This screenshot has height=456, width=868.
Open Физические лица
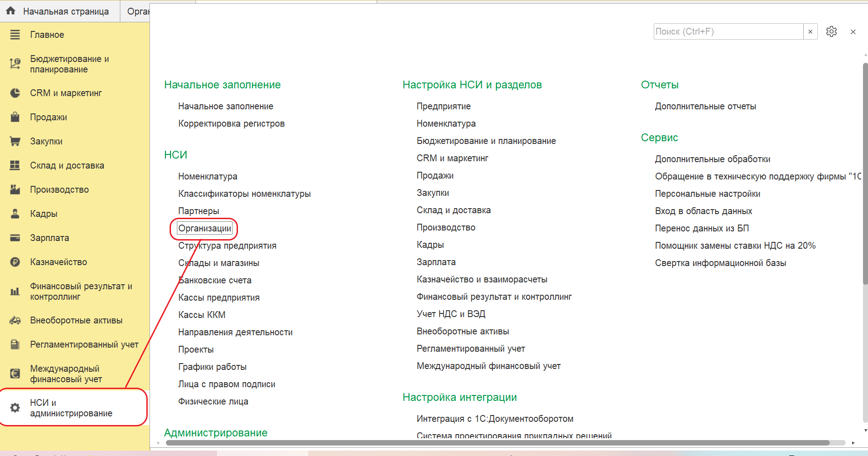pos(213,401)
